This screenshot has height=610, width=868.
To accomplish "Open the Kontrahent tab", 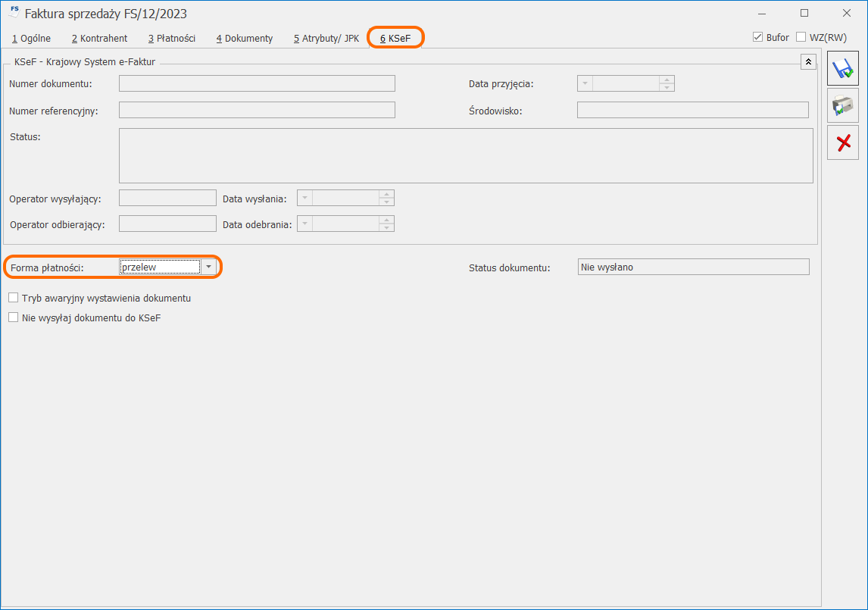I will [100, 38].
